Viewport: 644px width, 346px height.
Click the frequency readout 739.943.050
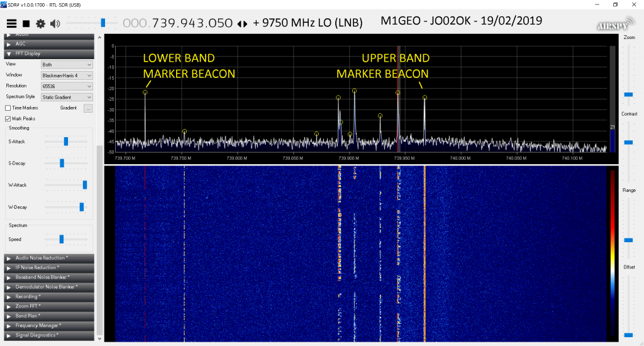click(192, 23)
